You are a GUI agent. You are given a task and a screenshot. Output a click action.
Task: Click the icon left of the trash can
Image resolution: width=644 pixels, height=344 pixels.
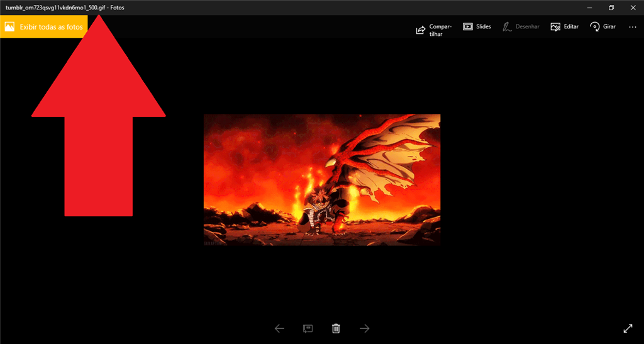coord(308,328)
